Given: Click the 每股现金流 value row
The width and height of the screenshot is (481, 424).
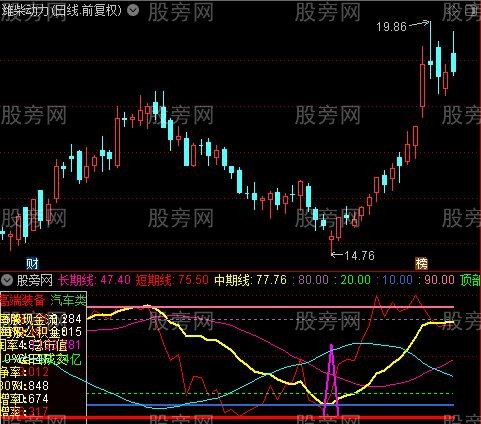Looking at the screenshot, I should tap(41, 319).
